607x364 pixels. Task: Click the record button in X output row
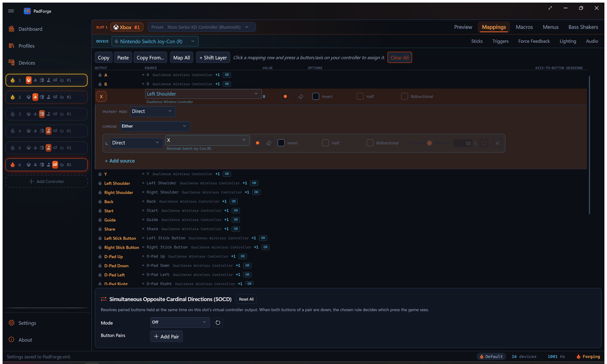point(285,97)
